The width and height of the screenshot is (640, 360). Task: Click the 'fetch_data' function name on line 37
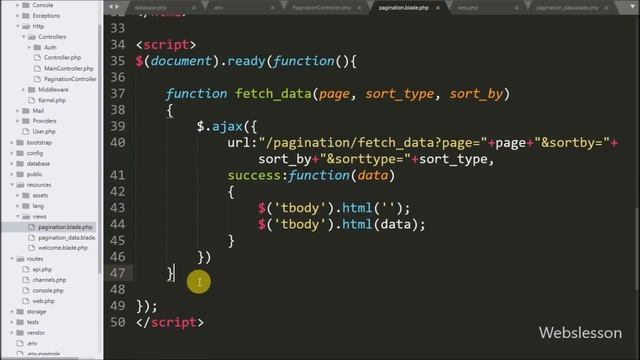273,94
